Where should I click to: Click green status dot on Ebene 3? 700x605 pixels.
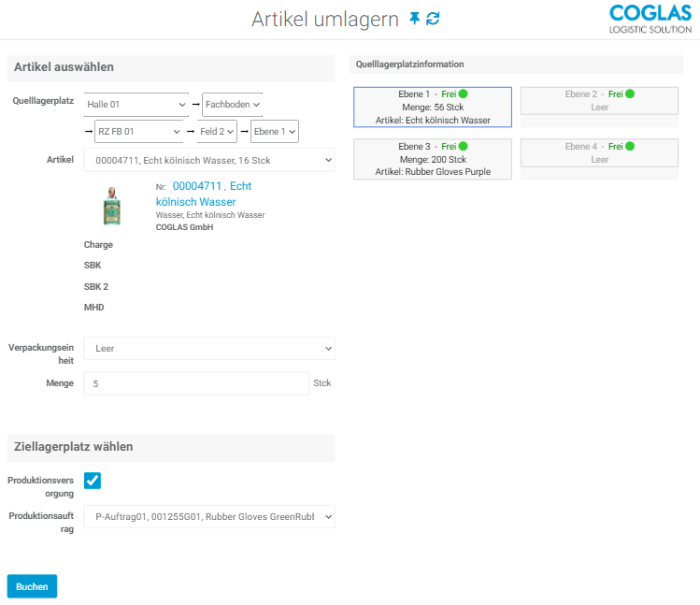pos(463,147)
